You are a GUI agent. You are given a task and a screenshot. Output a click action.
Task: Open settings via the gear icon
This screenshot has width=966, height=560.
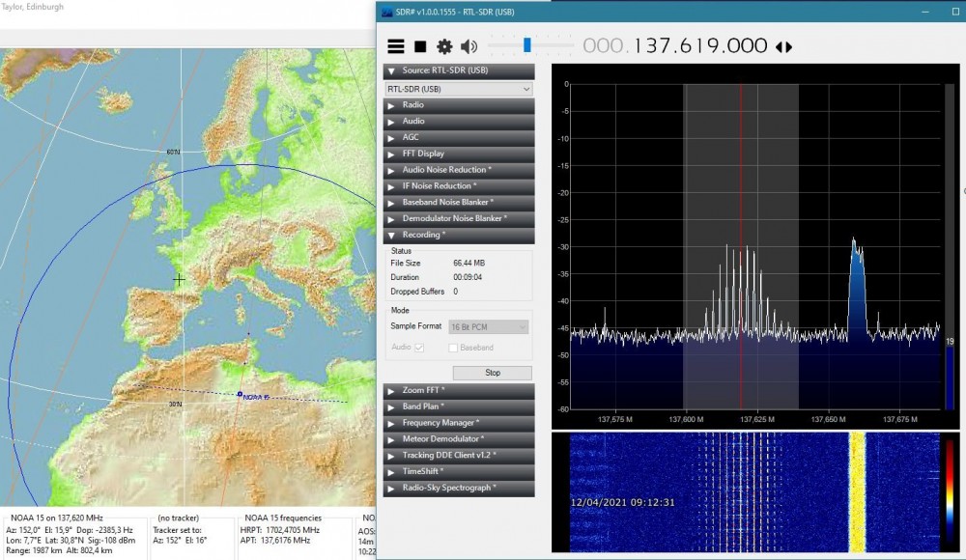click(x=444, y=46)
